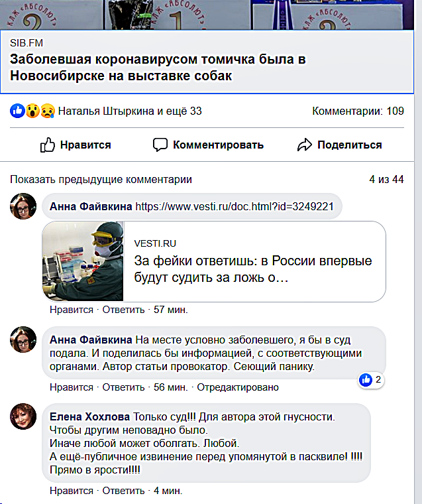Open the Комментарии: 109 count
Image resolution: width=422 pixels, height=504 pixels.
(358, 111)
